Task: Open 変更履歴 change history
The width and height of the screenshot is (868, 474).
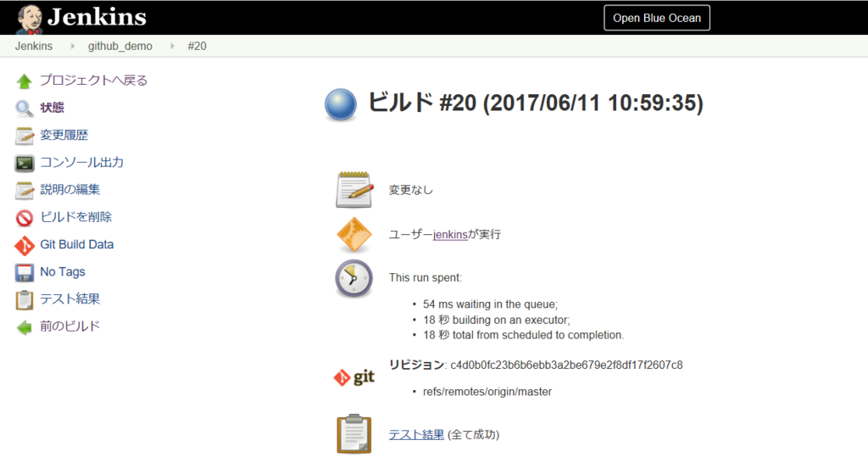Action: coord(64,135)
